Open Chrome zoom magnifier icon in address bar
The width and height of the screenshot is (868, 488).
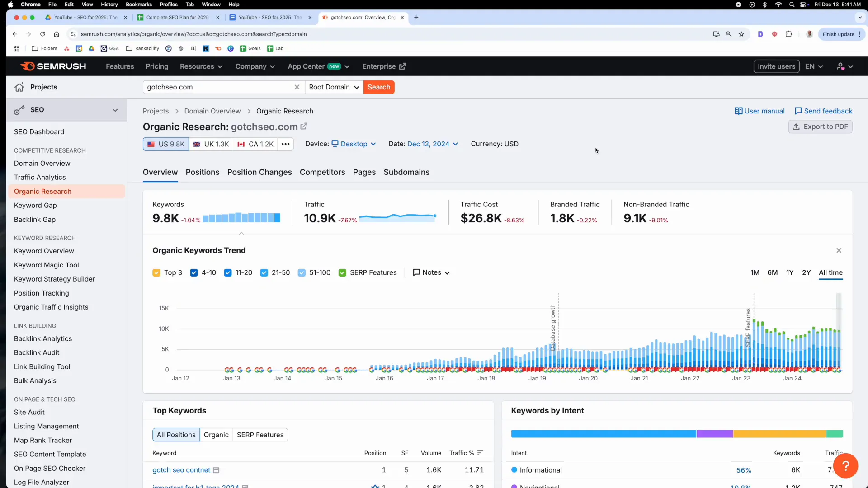729,34
